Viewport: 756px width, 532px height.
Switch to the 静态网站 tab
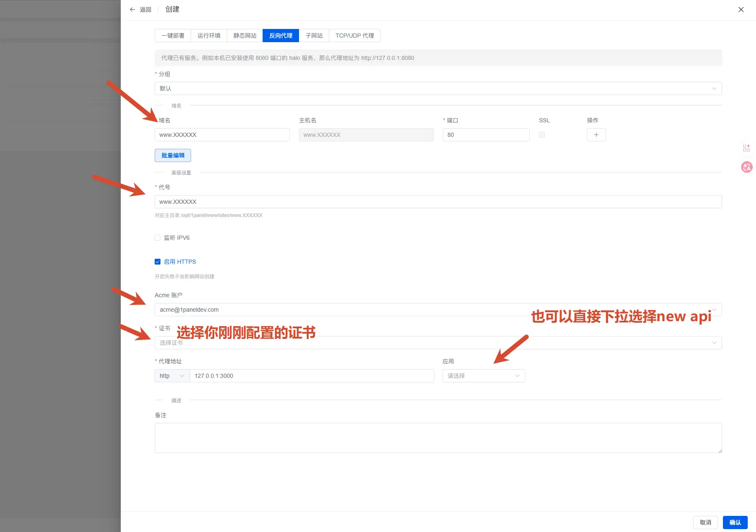pyautogui.click(x=245, y=36)
